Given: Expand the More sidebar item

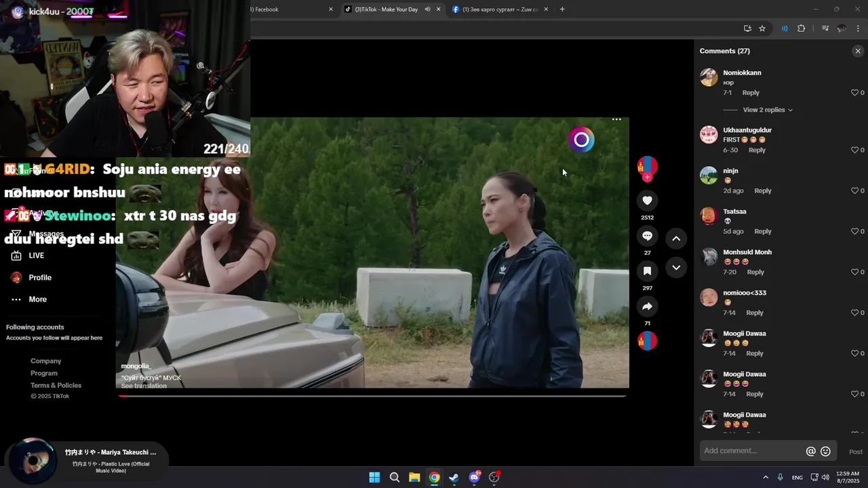Looking at the screenshot, I should [28, 300].
